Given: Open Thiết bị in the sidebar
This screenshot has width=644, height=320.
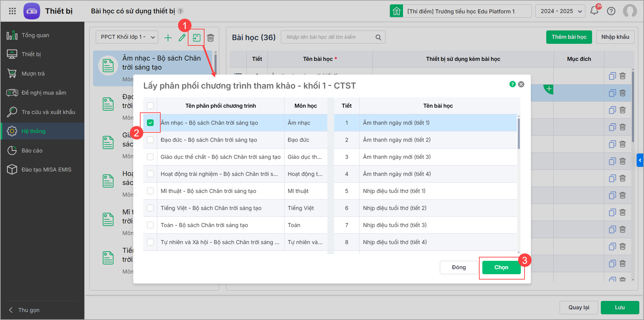Looking at the screenshot, I should pos(43,54).
